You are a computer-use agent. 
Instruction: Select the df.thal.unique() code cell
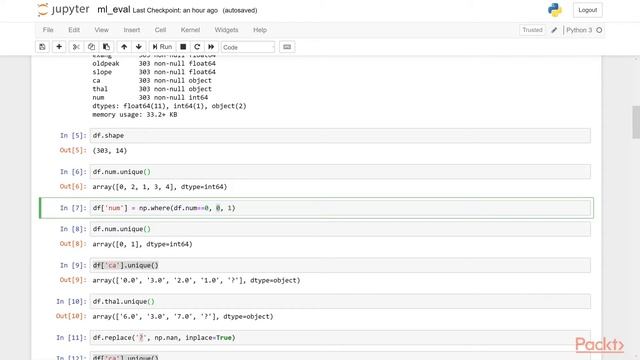coord(340,302)
